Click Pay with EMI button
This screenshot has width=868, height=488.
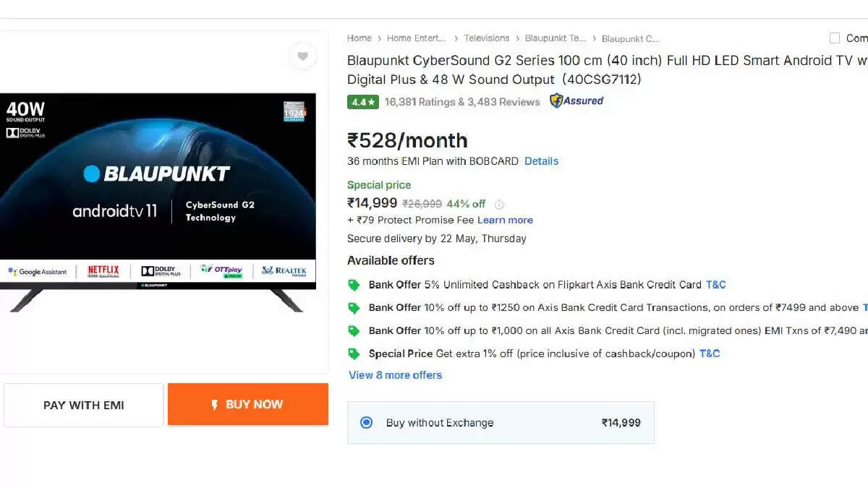point(84,405)
